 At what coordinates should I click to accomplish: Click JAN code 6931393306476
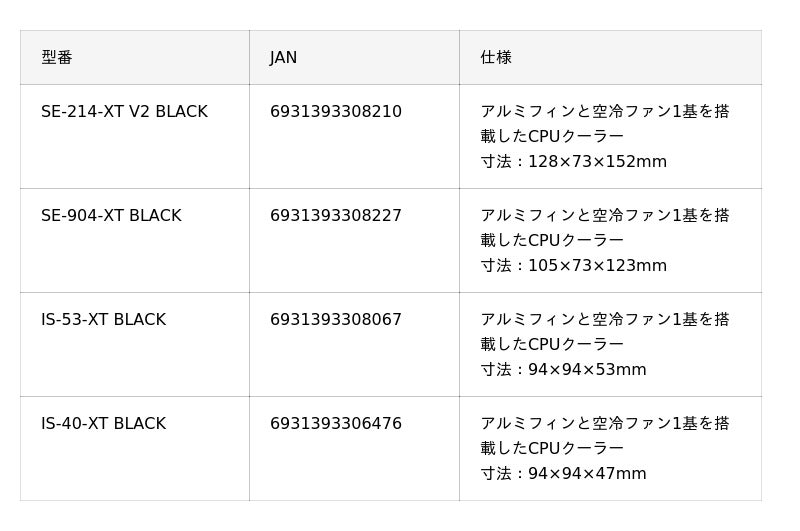(335, 424)
